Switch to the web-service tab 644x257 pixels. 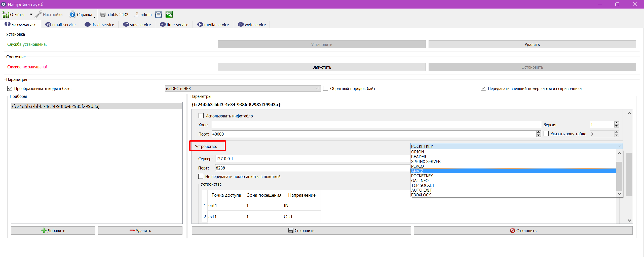(252, 25)
